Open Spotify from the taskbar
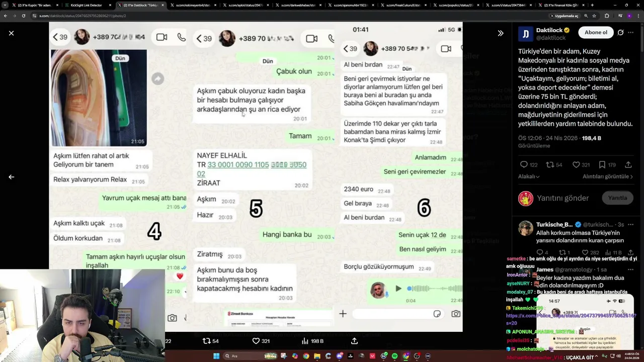Screen dimensions: 644x362 394,356
